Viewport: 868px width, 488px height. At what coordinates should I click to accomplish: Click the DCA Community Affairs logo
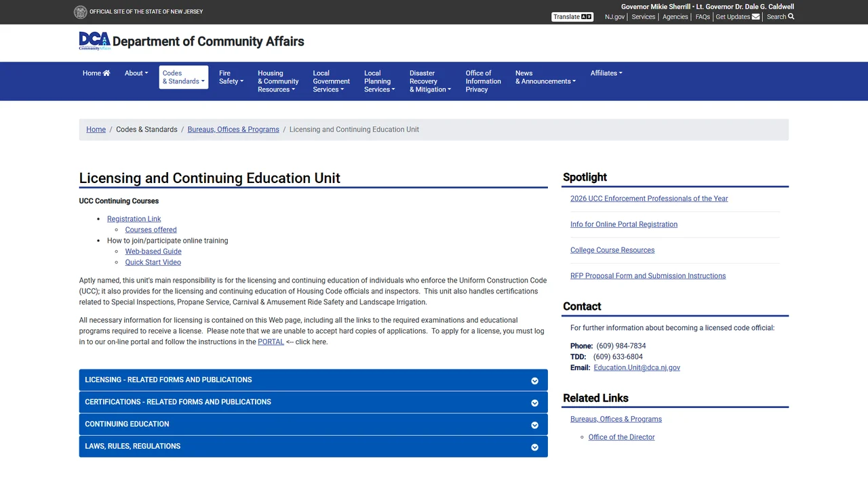[94, 41]
